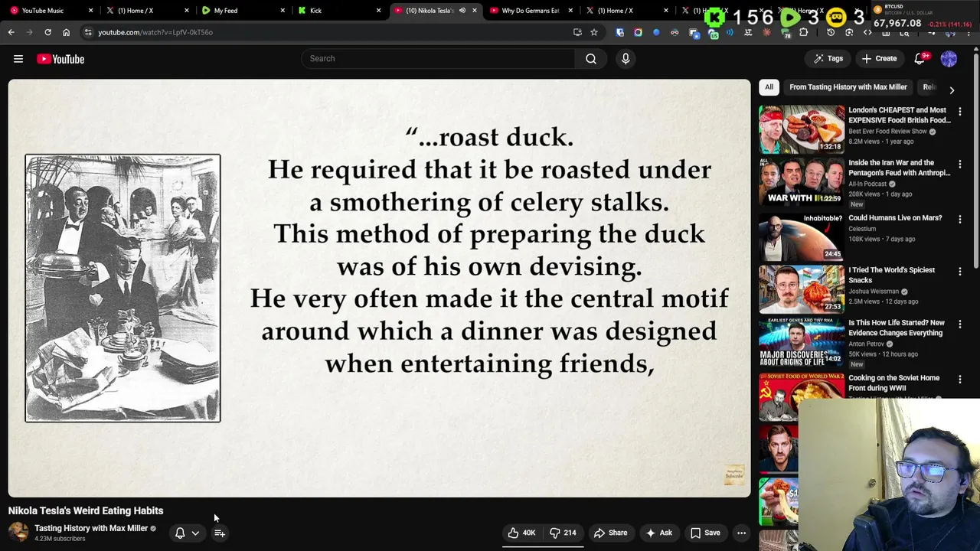Image resolution: width=980 pixels, height=551 pixels.
Task: Open Cooking on the Soviet Home Front video
Action: coord(893,383)
